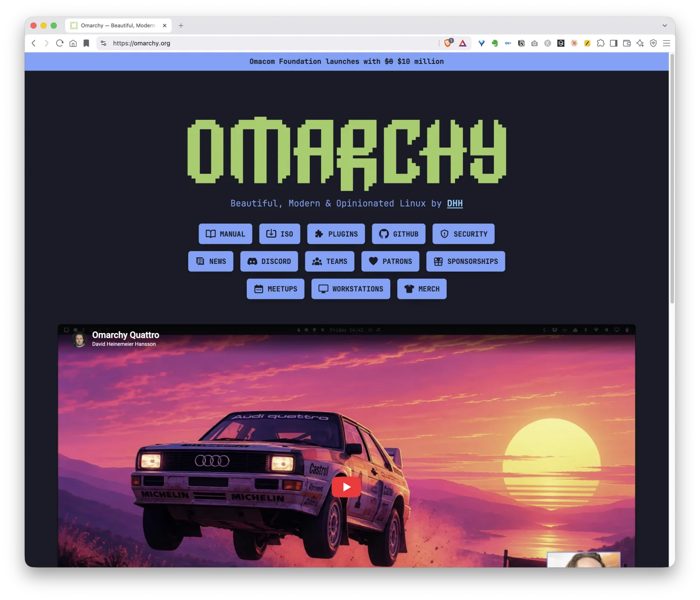Click the page vertical scrollbar thumb

point(672,179)
